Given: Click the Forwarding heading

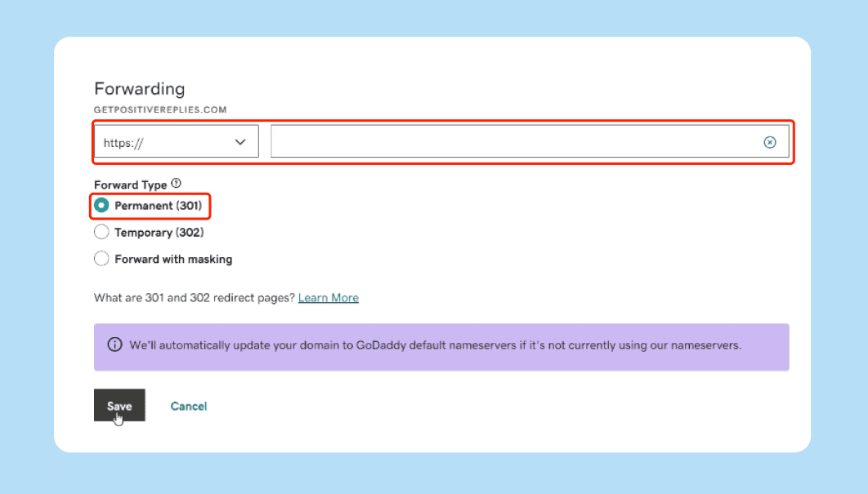Looking at the screenshot, I should pos(140,89).
